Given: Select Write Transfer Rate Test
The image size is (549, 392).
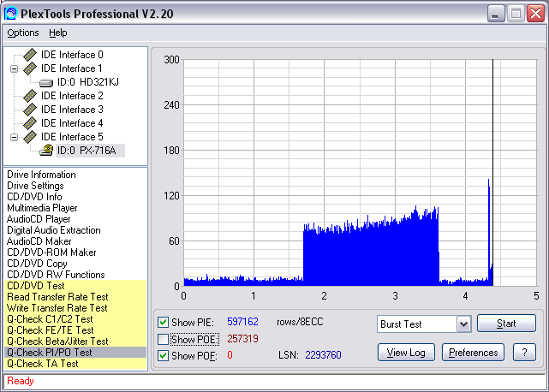Looking at the screenshot, I should click(x=75, y=308).
